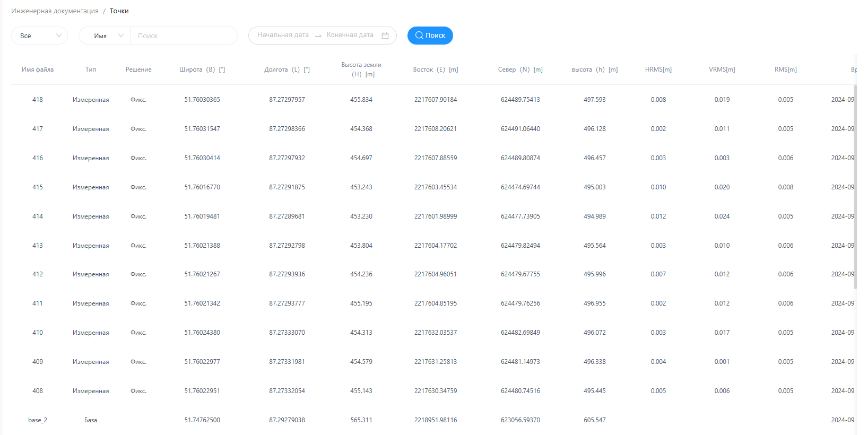Click the calendar icon in date range
Image resolution: width=868 pixels, height=435 pixels.
[x=385, y=36]
